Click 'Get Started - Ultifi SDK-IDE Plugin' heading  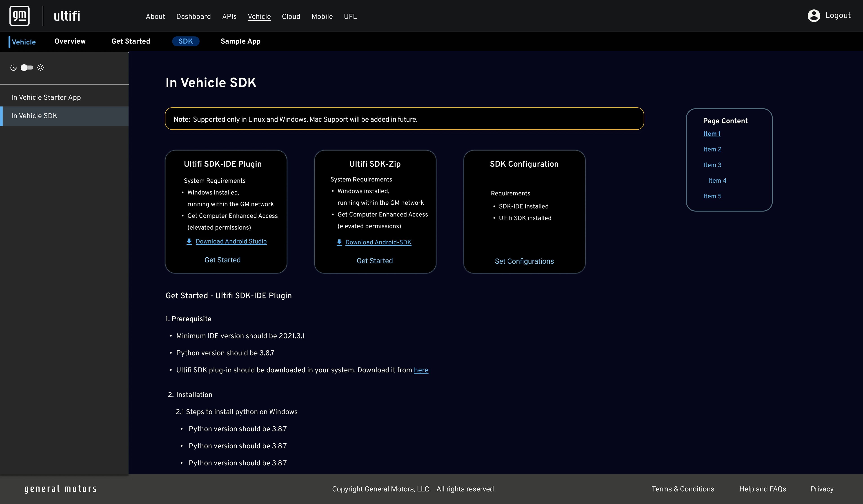coord(228,296)
